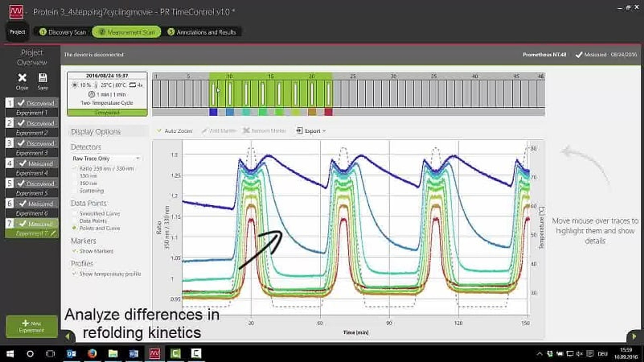The image size is (644, 362).
Task: Click the Remove Marker X icon
Action: pyautogui.click(x=246, y=131)
